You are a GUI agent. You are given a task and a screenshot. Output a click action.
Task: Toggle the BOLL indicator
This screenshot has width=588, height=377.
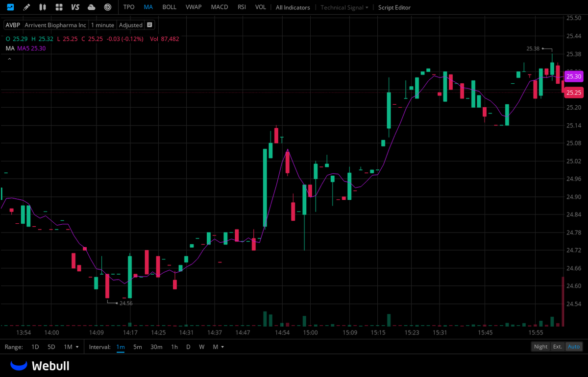[170, 7]
